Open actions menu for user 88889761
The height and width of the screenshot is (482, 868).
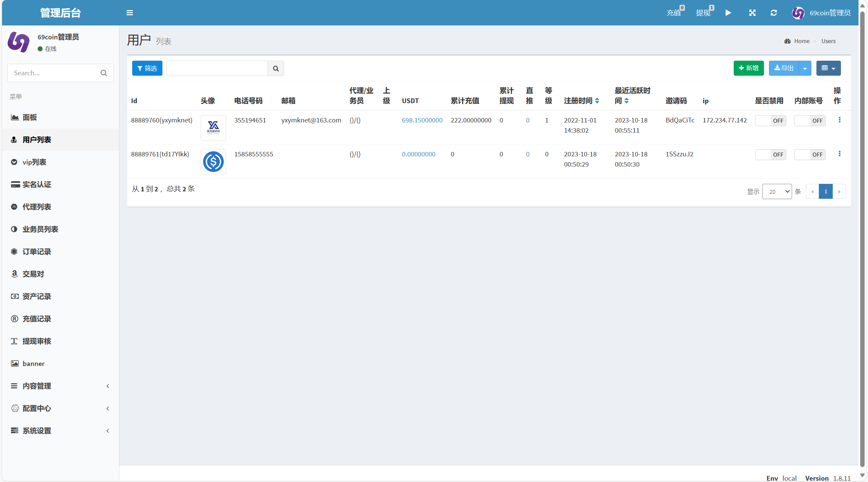[x=840, y=154]
